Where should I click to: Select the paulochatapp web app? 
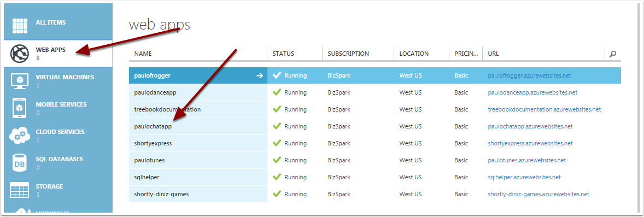(x=153, y=127)
